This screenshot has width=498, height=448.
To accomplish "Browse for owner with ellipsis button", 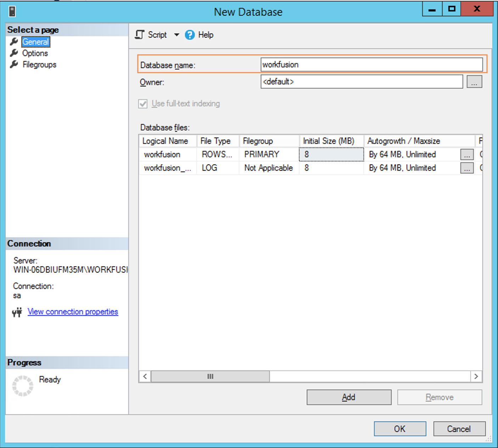I will pyautogui.click(x=474, y=82).
